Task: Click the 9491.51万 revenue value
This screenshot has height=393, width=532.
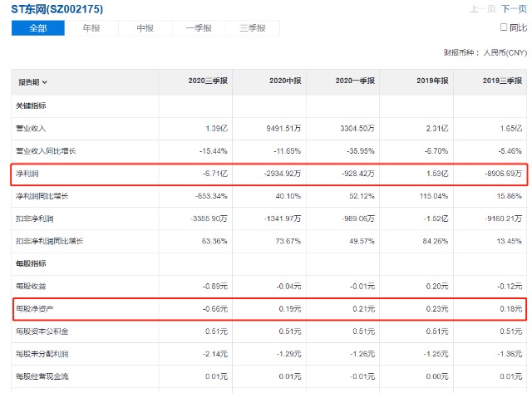Action: (x=283, y=129)
